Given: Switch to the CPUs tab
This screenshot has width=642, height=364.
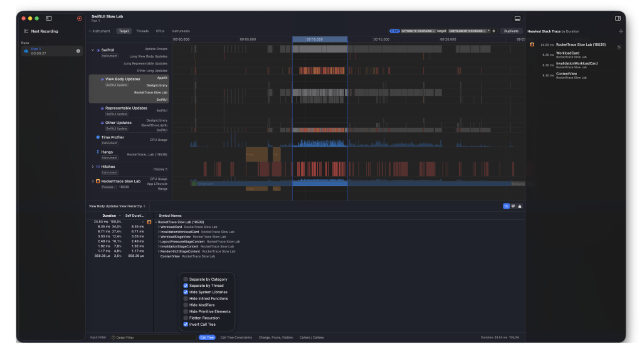Looking at the screenshot, I should point(160,31).
